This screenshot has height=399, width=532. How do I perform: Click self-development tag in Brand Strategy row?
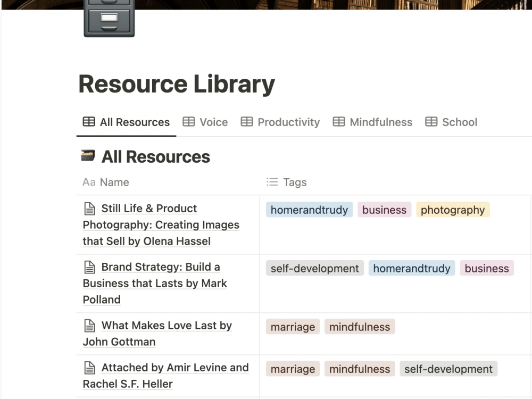[315, 268]
